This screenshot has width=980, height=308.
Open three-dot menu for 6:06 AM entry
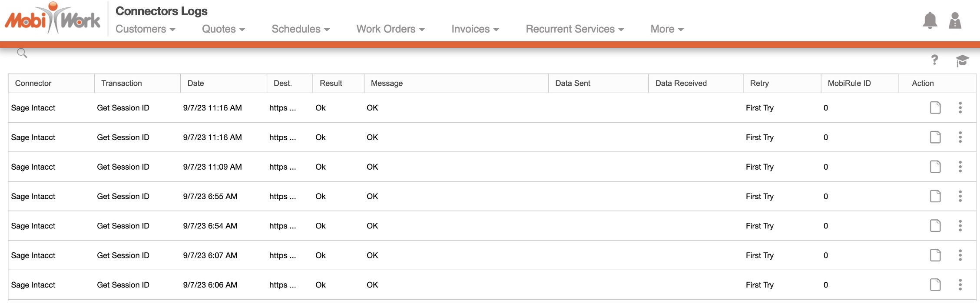(960, 285)
